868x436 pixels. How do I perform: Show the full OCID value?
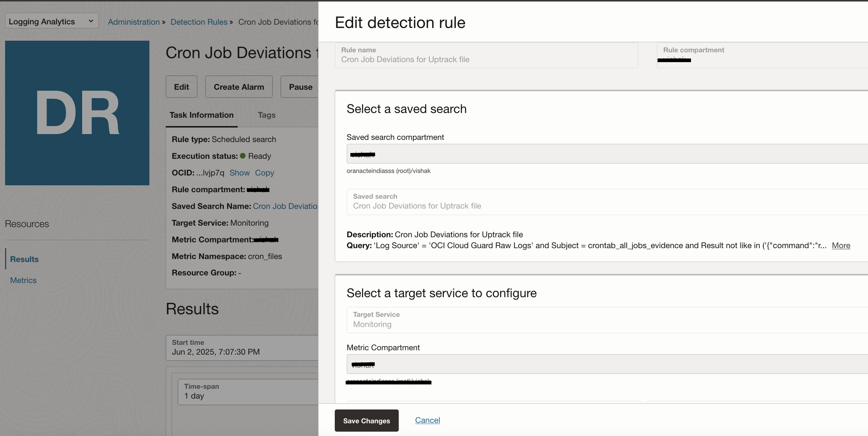coord(240,173)
